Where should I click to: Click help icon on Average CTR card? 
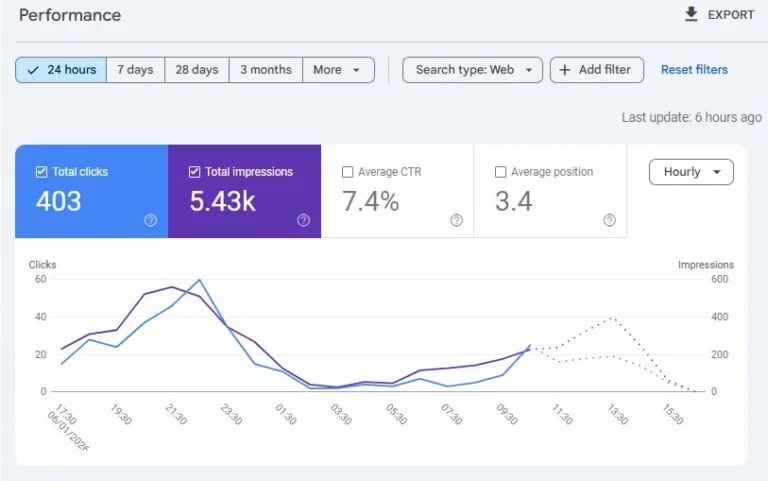(x=456, y=220)
